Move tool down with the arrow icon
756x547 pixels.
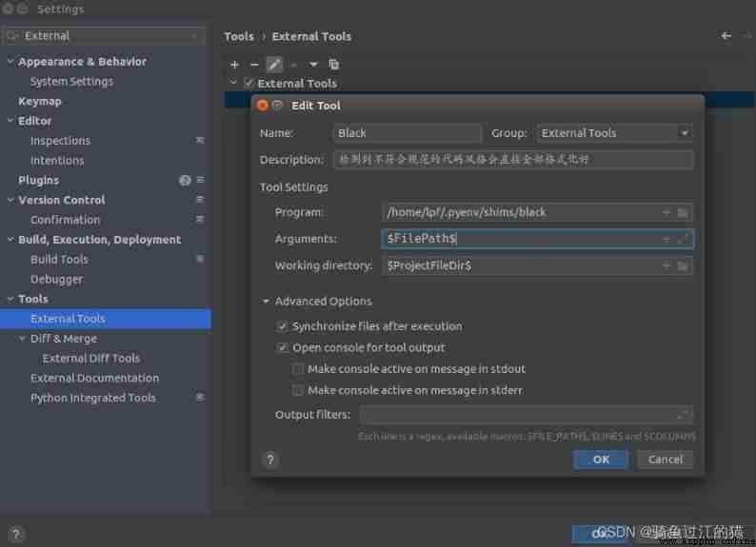(x=313, y=65)
